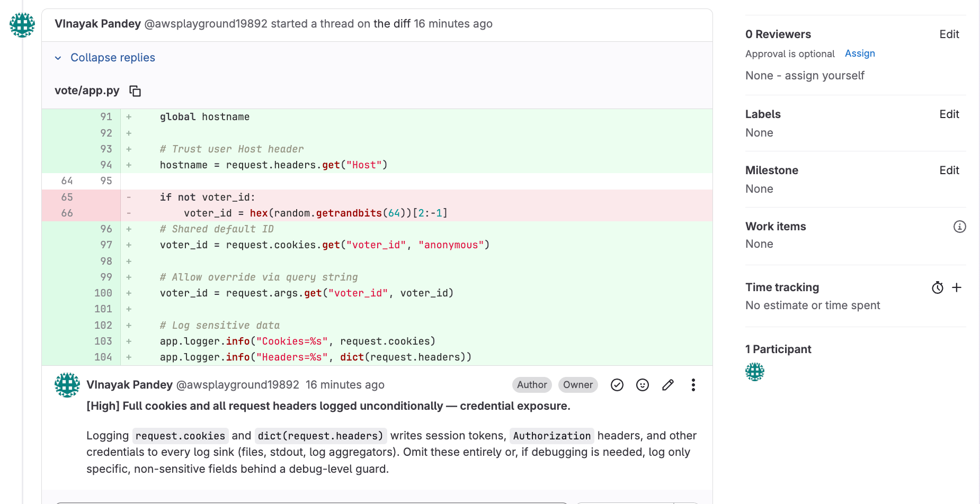Viewport: 980px width, 504px height.
Task: Click the "None - assign yourself" reviewer text
Action: point(804,76)
